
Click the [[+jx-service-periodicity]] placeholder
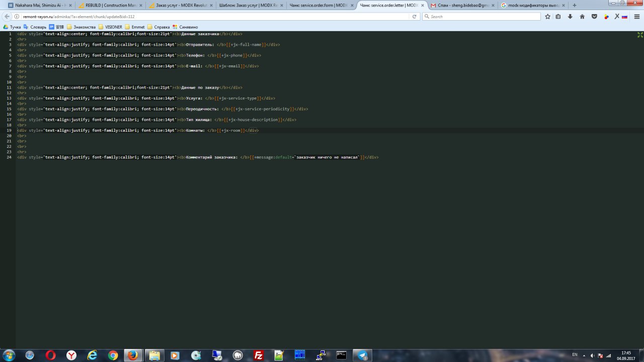point(263,109)
